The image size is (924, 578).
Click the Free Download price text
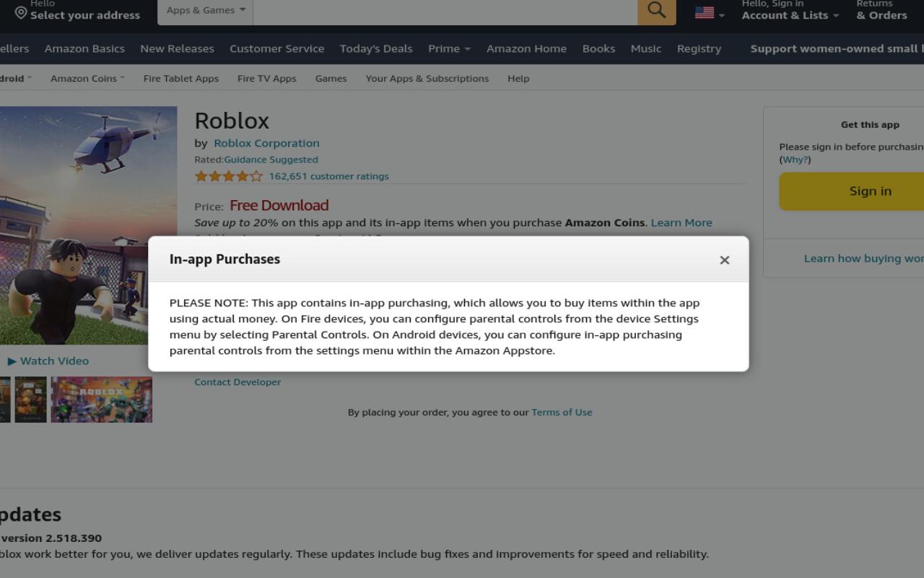click(279, 205)
